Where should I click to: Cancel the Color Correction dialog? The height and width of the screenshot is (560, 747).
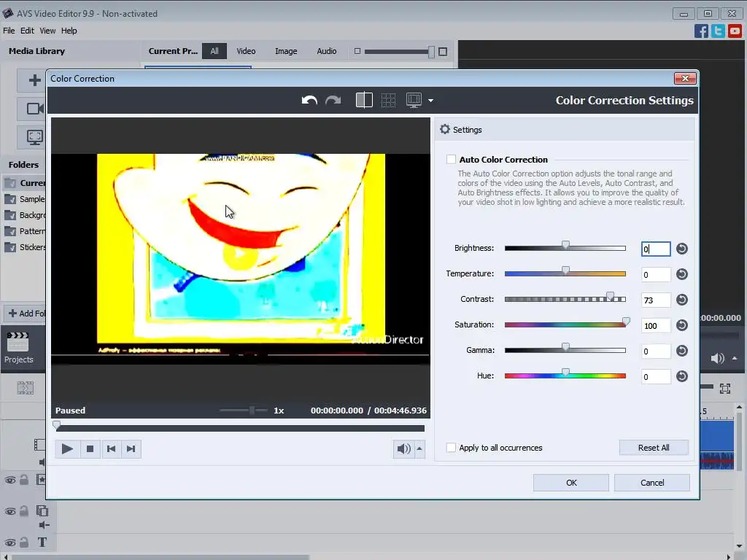[652, 483]
